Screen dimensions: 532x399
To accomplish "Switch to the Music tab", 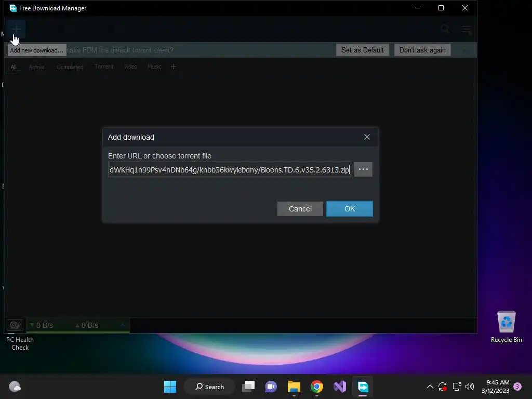I will point(154,66).
